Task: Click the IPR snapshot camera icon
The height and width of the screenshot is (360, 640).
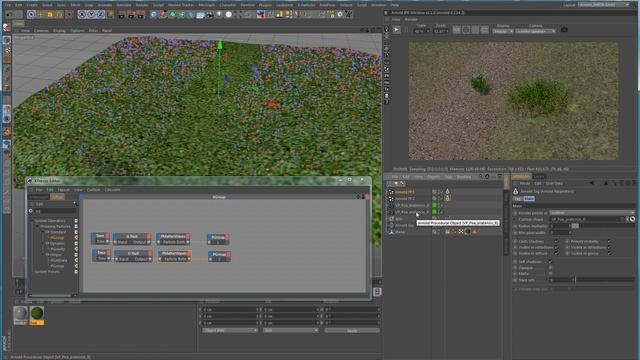Action: tap(564, 30)
